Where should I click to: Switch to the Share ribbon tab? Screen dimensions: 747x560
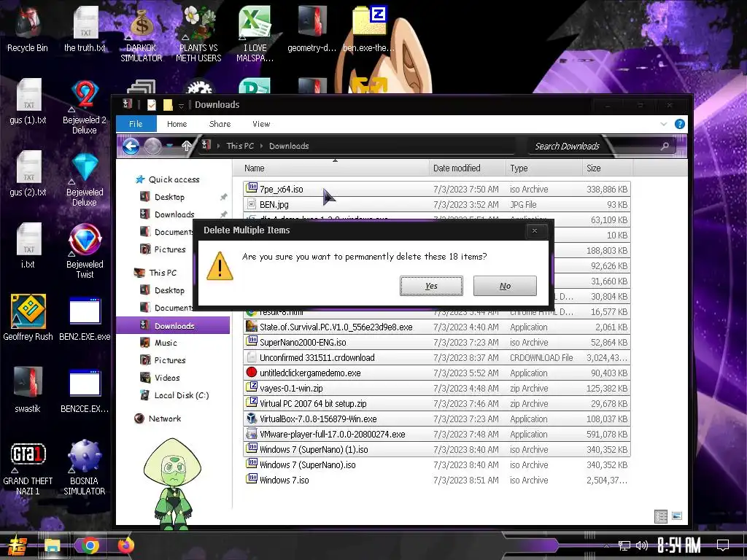click(x=220, y=124)
